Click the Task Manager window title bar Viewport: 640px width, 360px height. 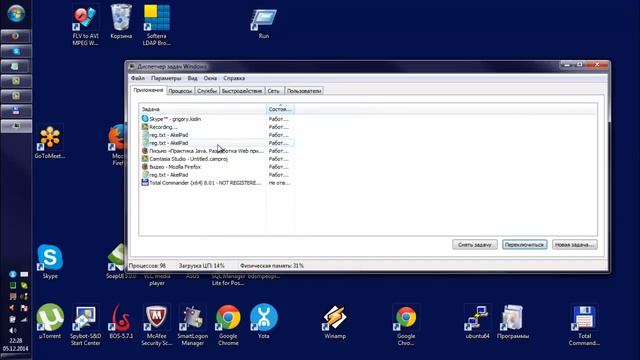tap(343, 66)
